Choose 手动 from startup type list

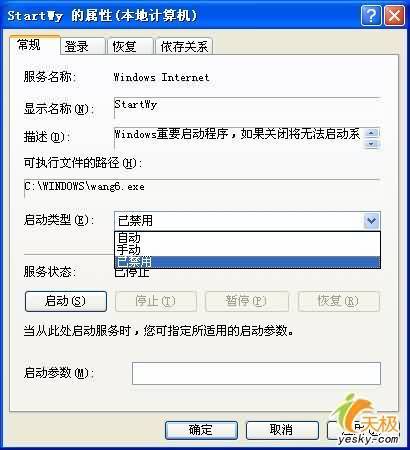coord(247,250)
